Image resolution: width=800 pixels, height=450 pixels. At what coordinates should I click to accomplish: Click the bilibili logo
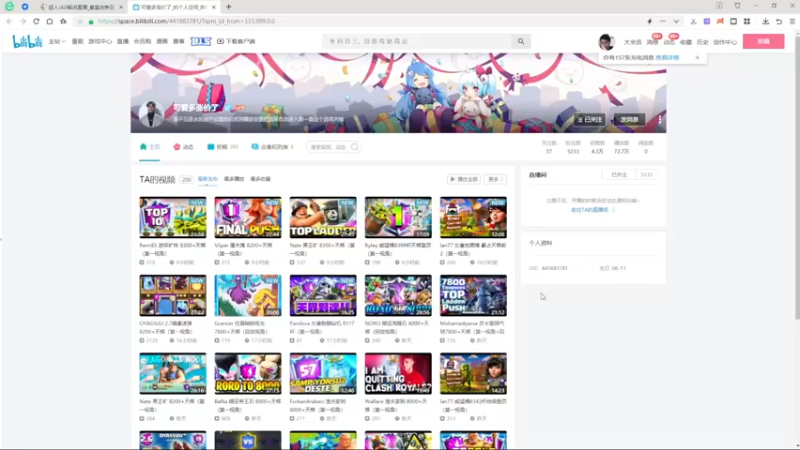click(x=27, y=41)
